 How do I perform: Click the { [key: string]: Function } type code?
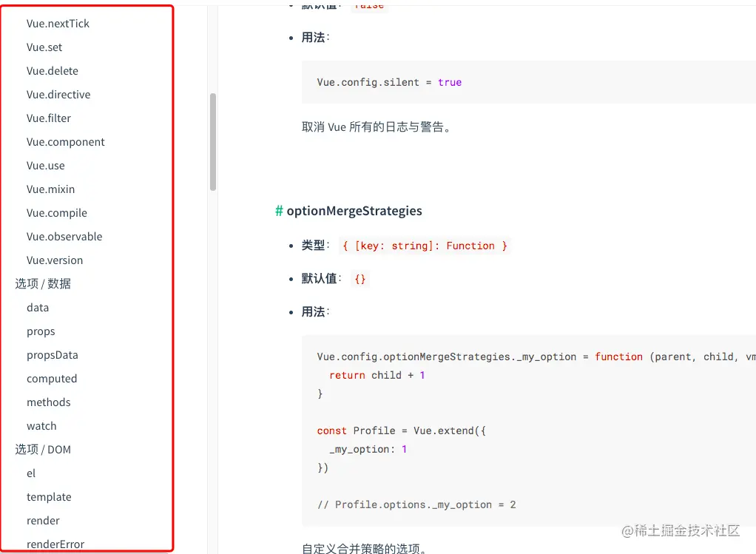click(425, 246)
